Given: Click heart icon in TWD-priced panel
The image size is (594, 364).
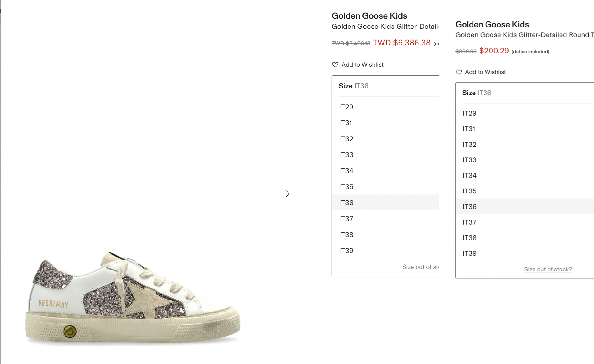Looking at the screenshot, I should pos(335,64).
